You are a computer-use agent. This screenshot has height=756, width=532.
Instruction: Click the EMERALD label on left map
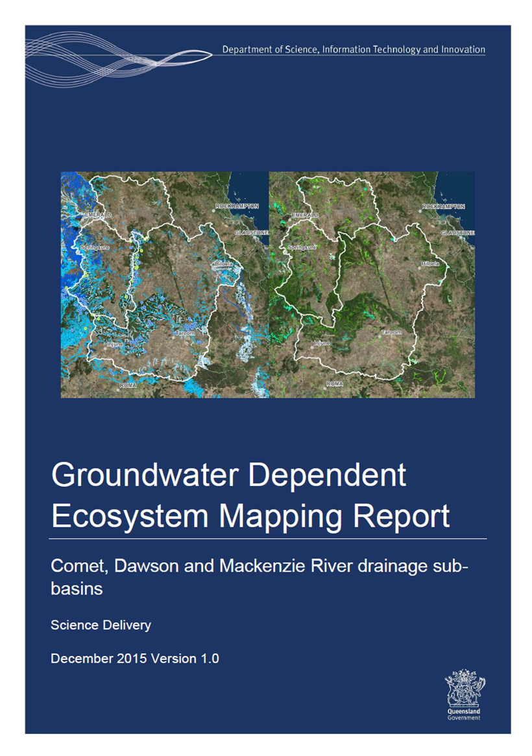[98, 214]
